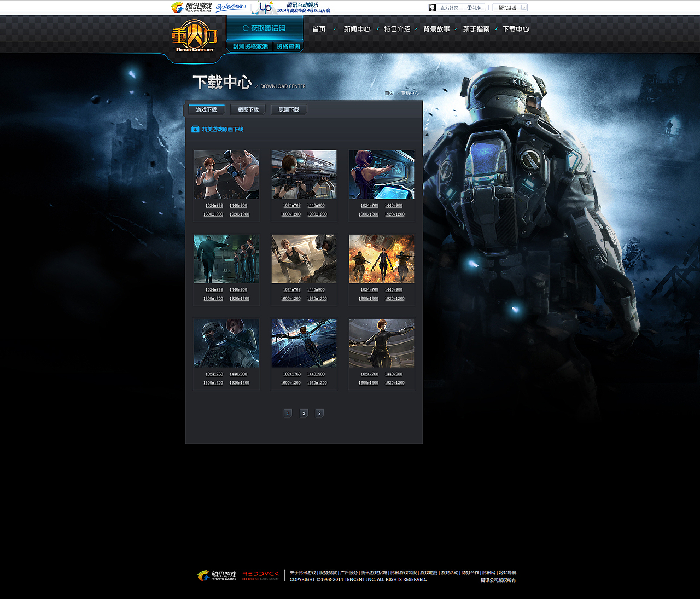Open 商务合作 footer link
This screenshot has width=700, height=599.
(x=470, y=573)
